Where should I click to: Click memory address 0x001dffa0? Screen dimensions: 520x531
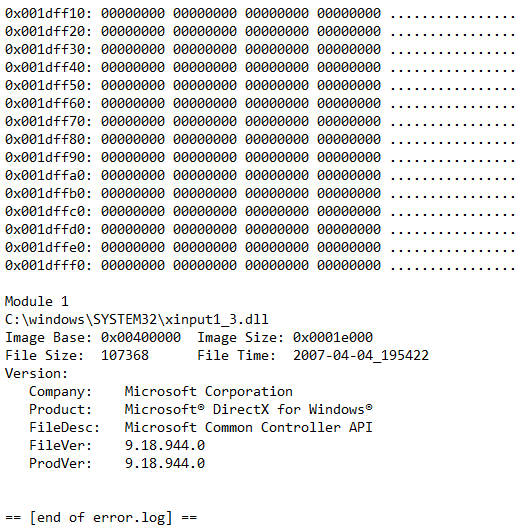pos(48,175)
